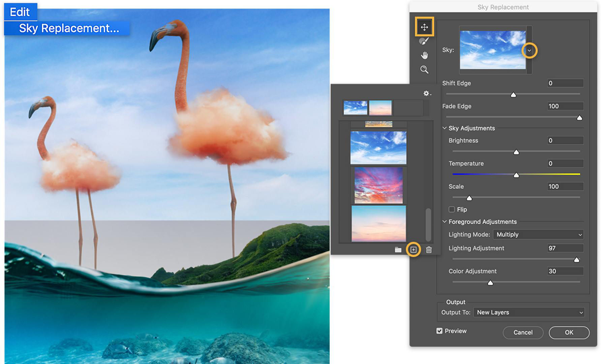This screenshot has width=606, height=364.
Task: Select the Move tool in Sky Replacement
Action: point(425,27)
